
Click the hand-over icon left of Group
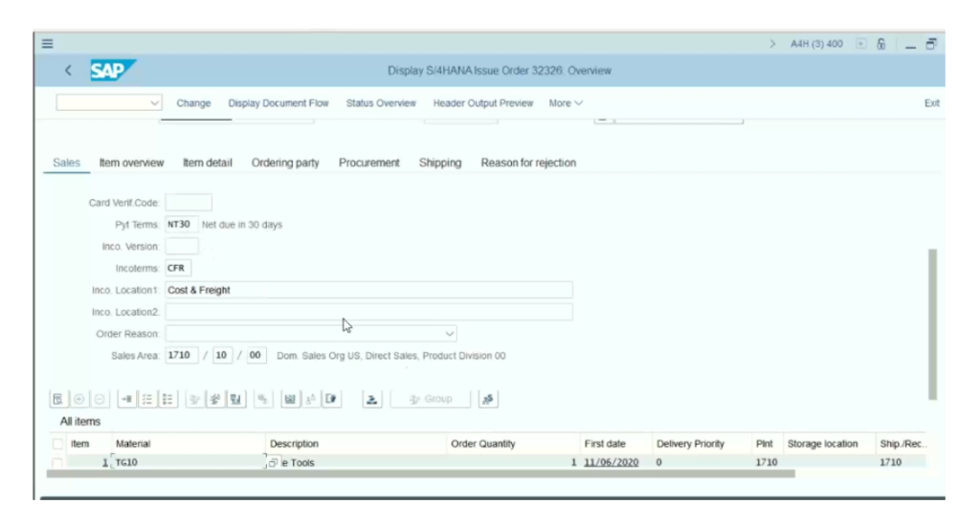[372, 399]
